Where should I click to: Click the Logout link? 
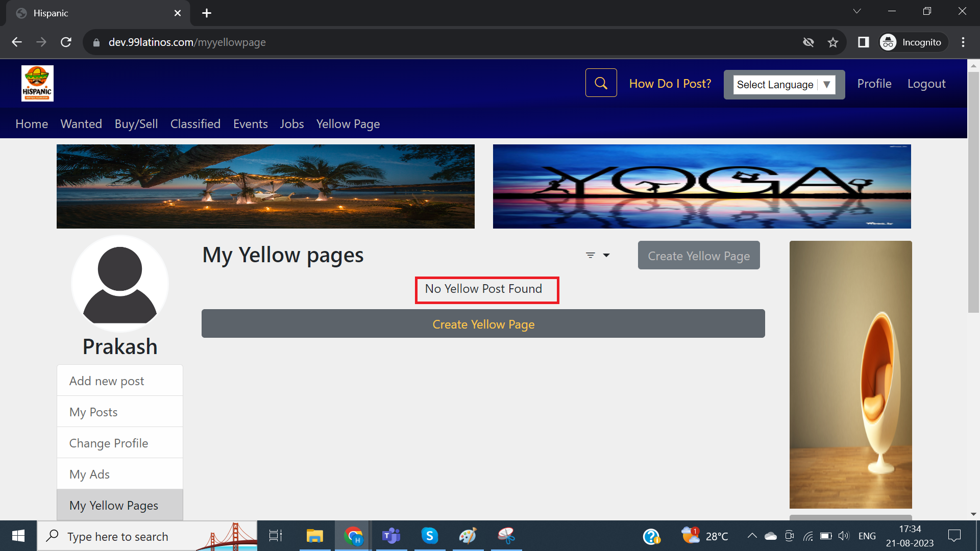point(926,84)
